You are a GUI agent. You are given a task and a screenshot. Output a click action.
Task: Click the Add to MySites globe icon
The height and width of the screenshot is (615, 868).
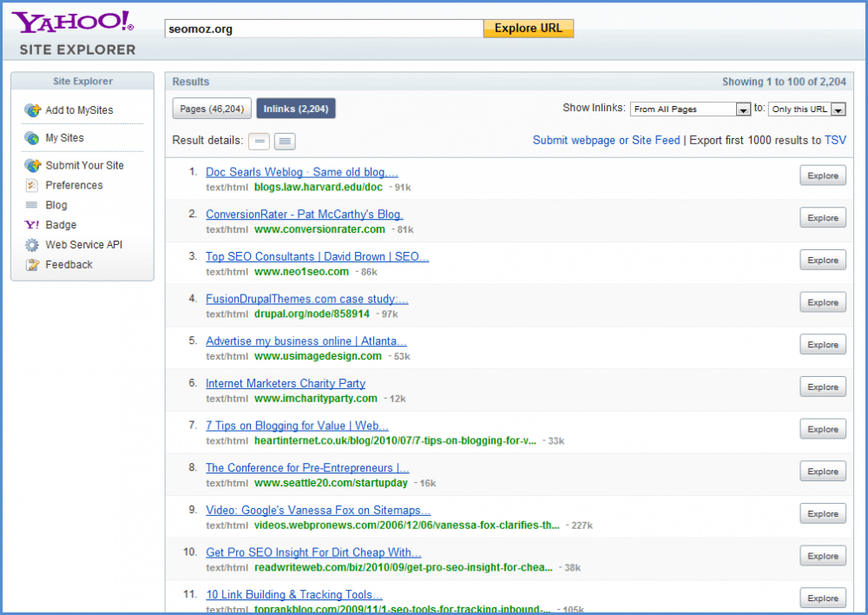[33, 109]
